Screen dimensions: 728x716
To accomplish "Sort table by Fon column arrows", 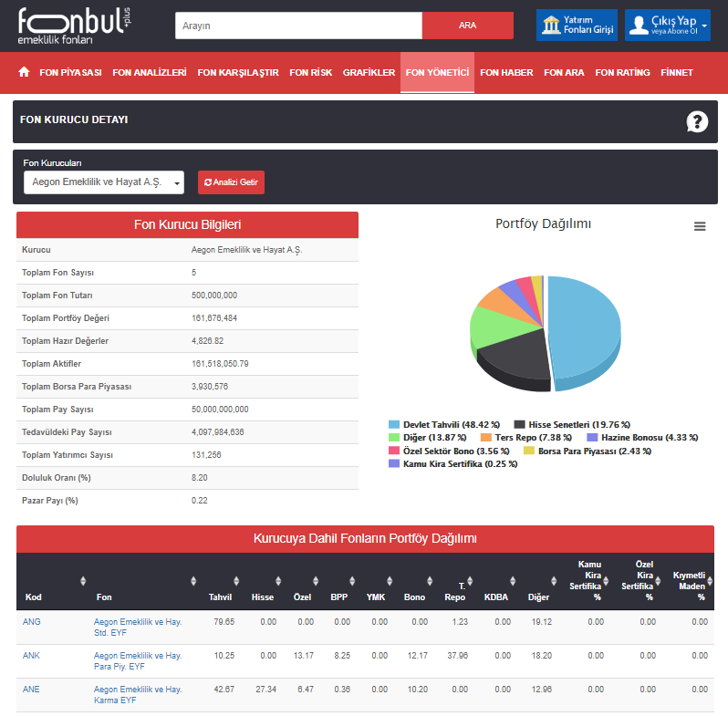I will point(193,581).
